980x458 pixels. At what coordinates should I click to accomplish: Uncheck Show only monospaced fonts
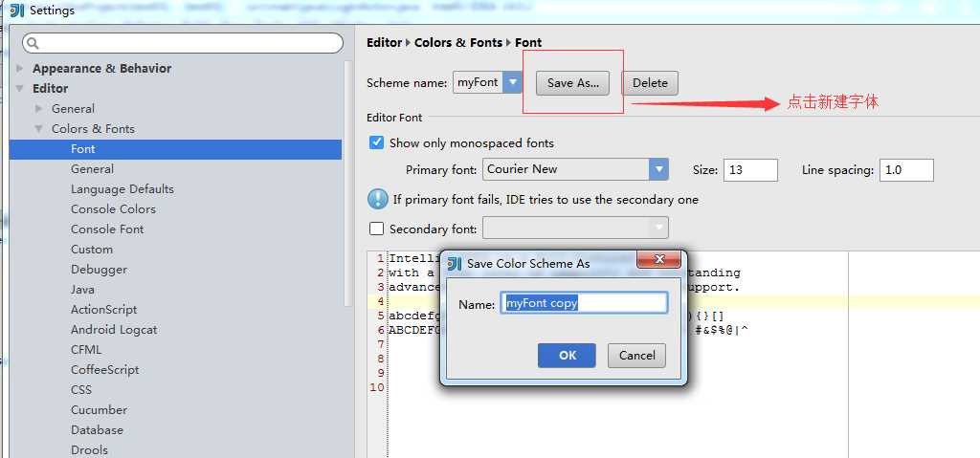click(x=376, y=142)
